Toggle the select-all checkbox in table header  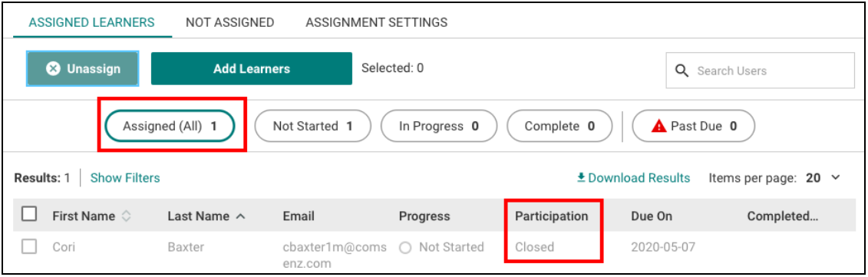(29, 214)
